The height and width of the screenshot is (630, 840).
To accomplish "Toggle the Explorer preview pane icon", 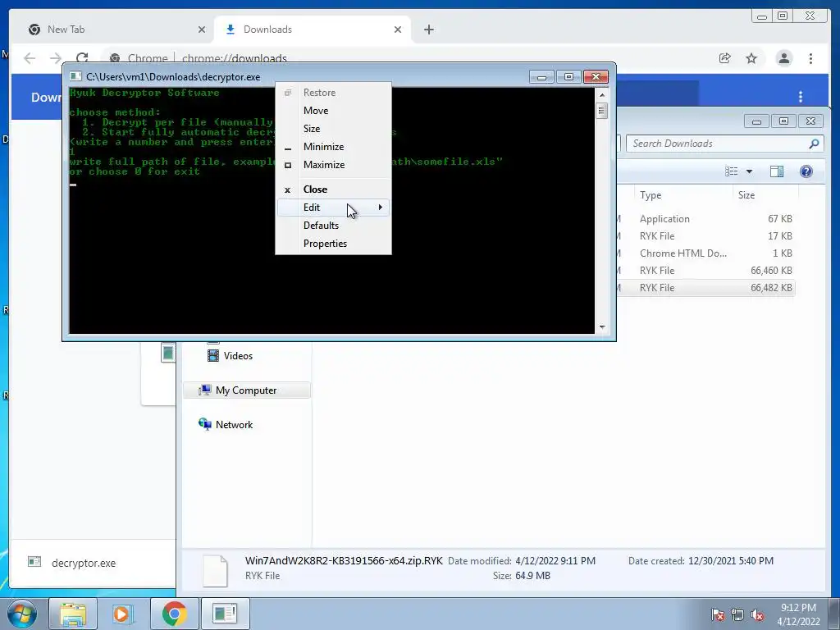I will point(777,171).
